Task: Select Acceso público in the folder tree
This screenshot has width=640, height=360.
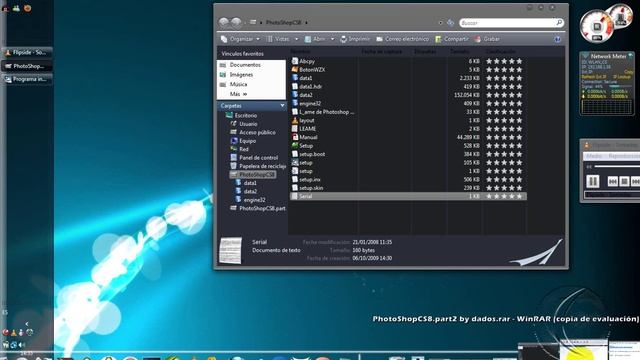Action: coord(253,133)
